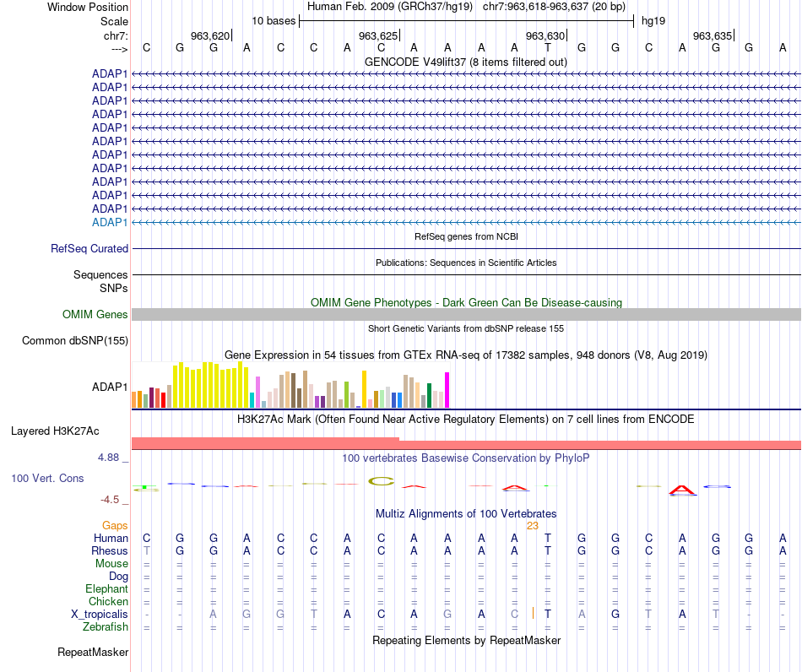802x672 pixels.
Task: Click the RepeatMasker track label
Action: click(x=93, y=652)
